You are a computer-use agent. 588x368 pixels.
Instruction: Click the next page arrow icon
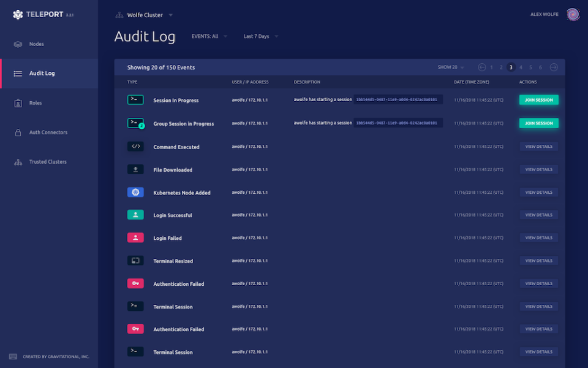coord(554,67)
